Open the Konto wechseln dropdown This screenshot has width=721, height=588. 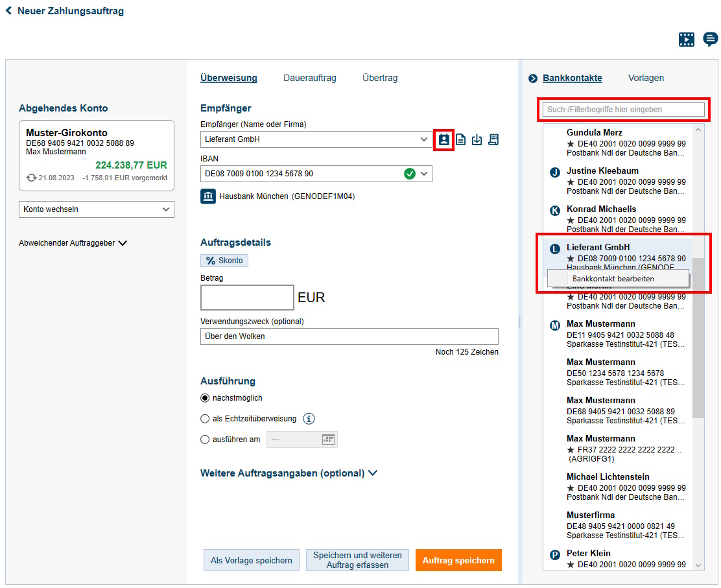(x=96, y=209)
